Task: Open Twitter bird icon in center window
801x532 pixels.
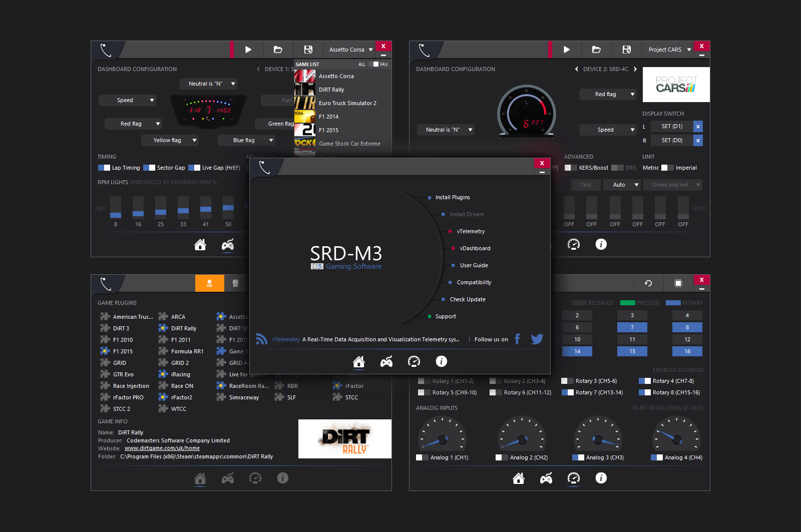Action: point(537,339)
